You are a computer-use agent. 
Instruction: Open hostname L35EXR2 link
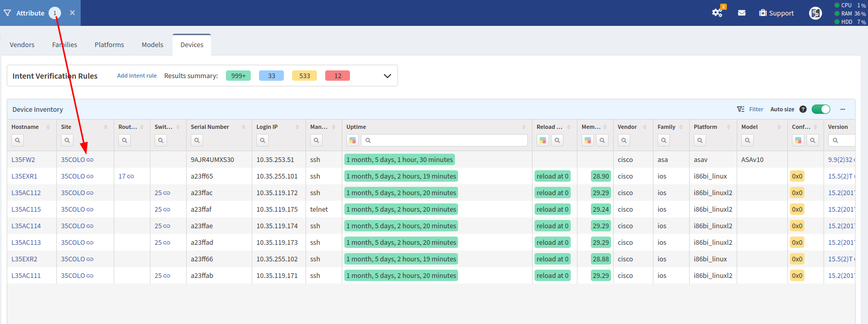point(24,259)
